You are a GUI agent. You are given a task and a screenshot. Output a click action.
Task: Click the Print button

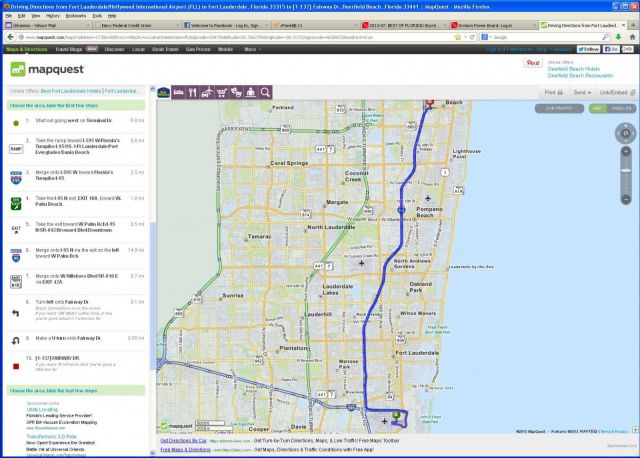click(553, 93)
